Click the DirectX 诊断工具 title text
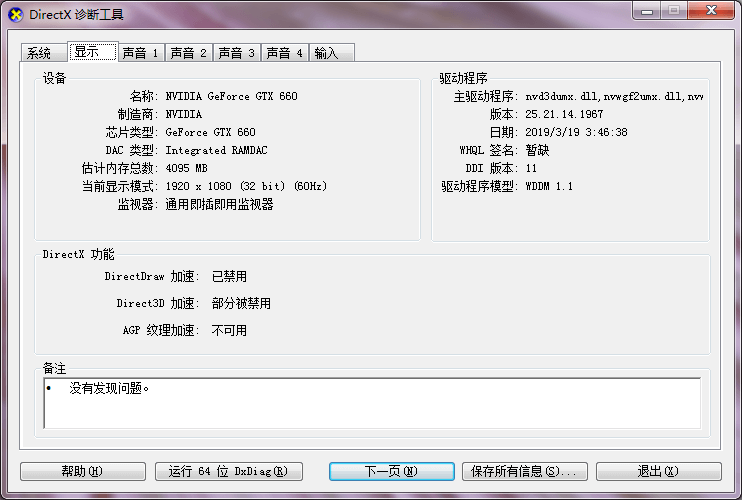Screen dimensions: 742x500 [76, 15]
